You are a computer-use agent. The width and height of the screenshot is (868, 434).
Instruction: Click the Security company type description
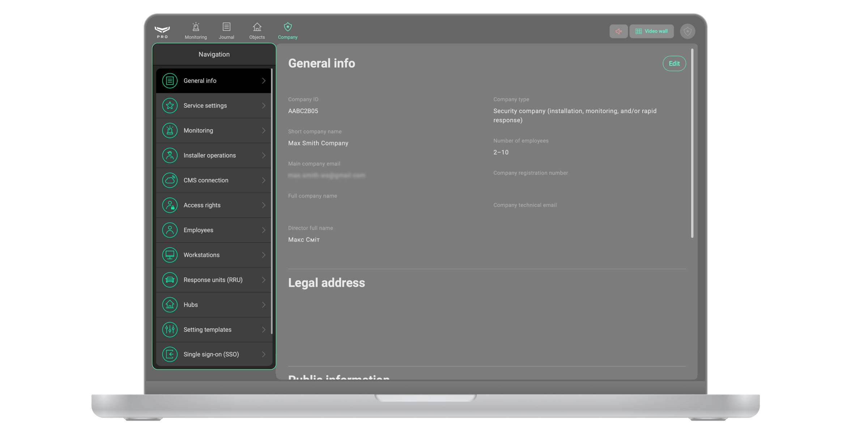point(575,116)
